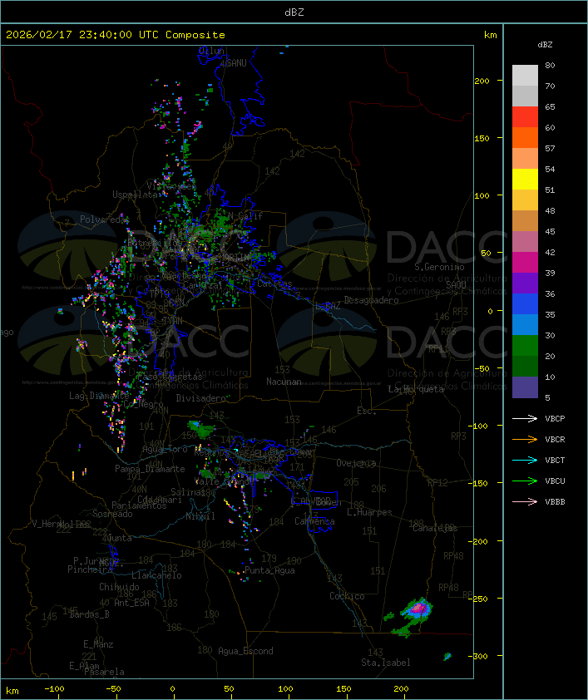The image size is (588, 700).
Task: Click the Chihuido place label
Action: coord(119,587)
